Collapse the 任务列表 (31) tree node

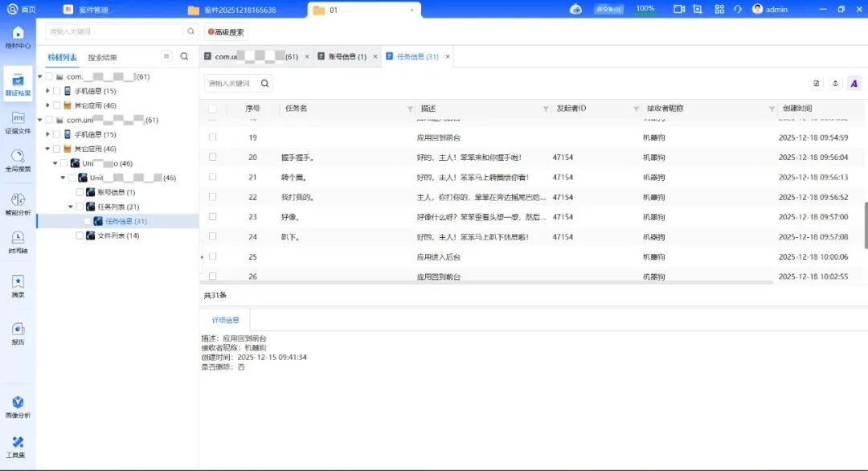(x=71, y=207)
